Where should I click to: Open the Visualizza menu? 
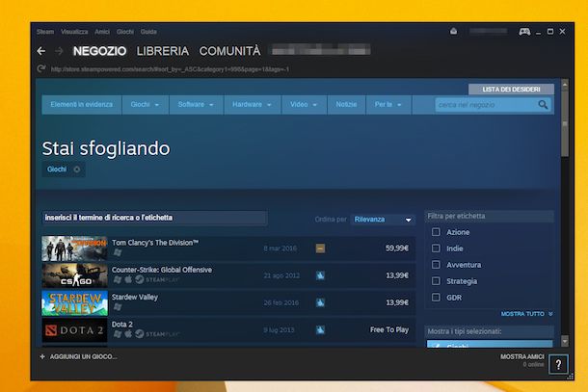[x=74, y=32]
